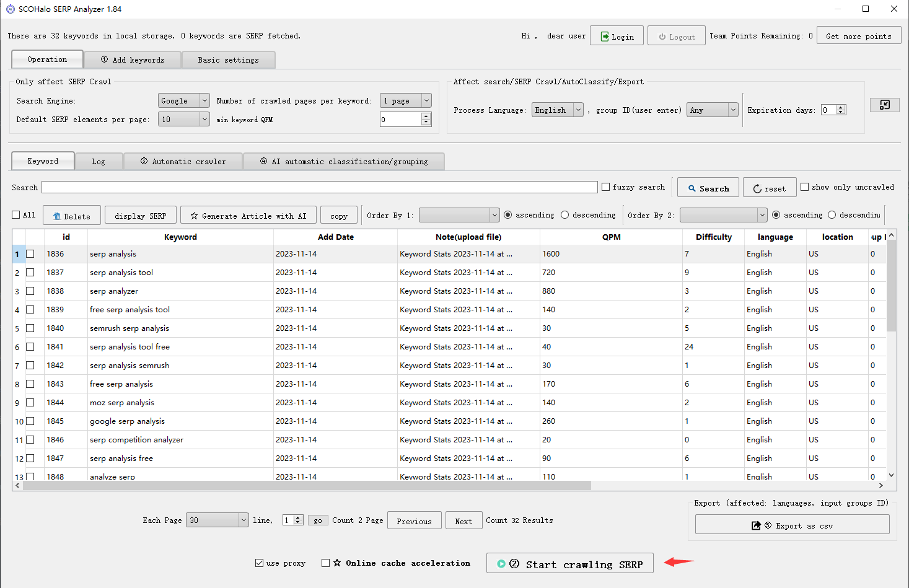This screenshot has width=909, height=588.
Task: Click the Keyword column header
Action: coord(180,237)
